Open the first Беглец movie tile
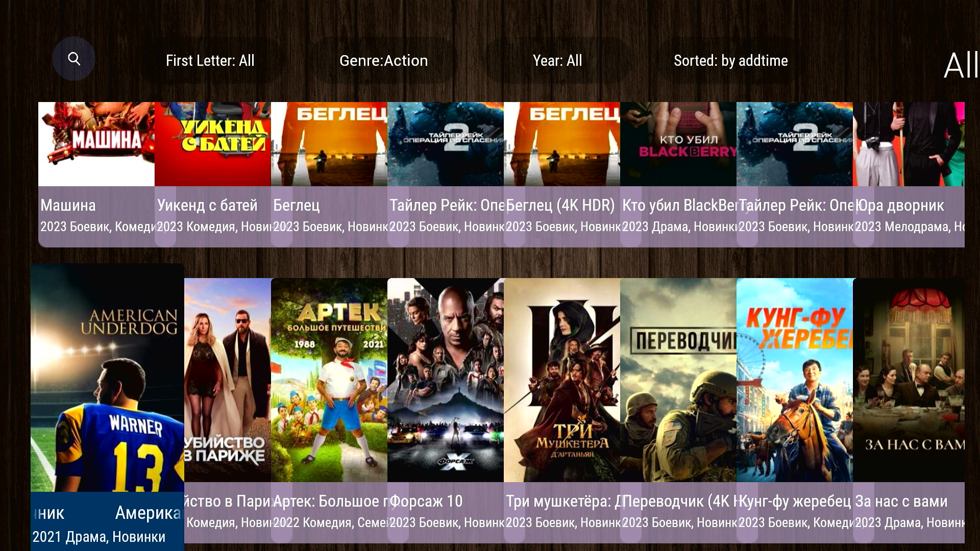Viewport: 980px width, 551px height. pyautogui.click(x=329, y=174)
